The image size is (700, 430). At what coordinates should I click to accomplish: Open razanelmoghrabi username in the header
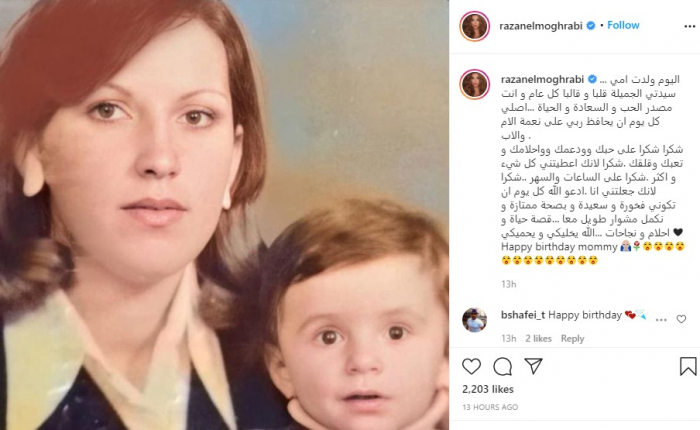(541, 26)
